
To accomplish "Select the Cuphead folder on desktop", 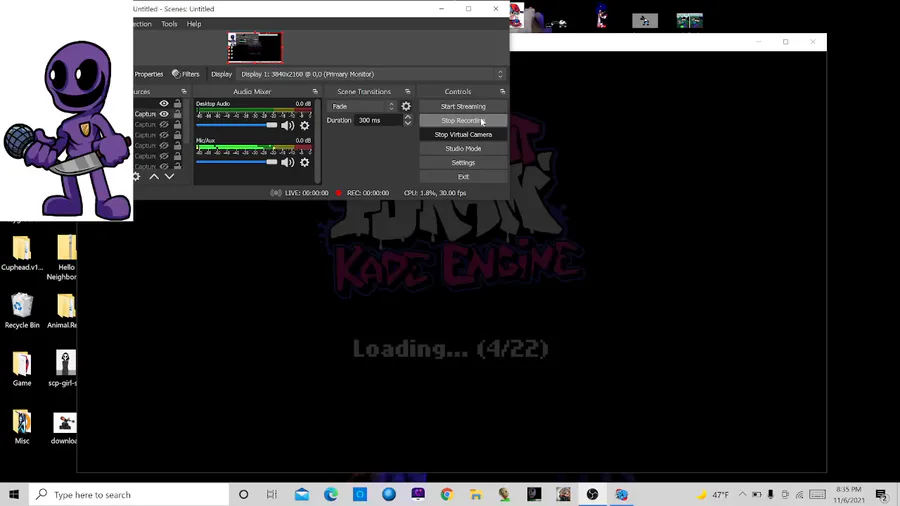I will click(22, 253).
